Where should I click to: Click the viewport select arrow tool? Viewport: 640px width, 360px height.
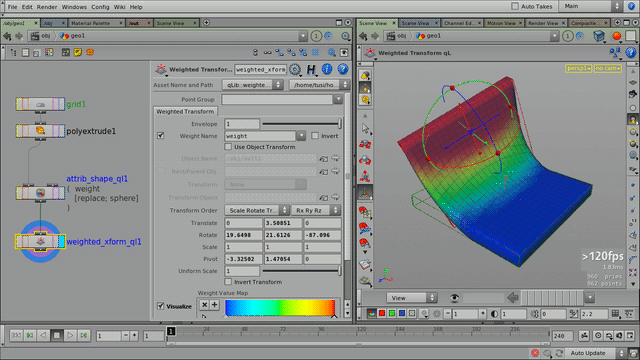click(x=365, y=129)
